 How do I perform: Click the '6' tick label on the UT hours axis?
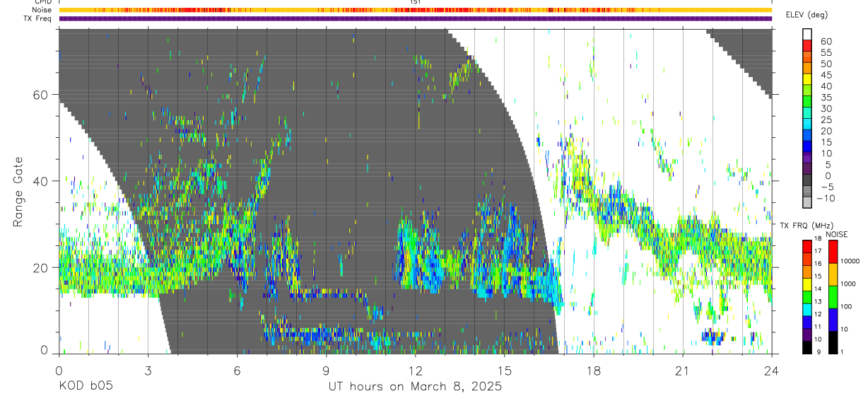[237, 370]
